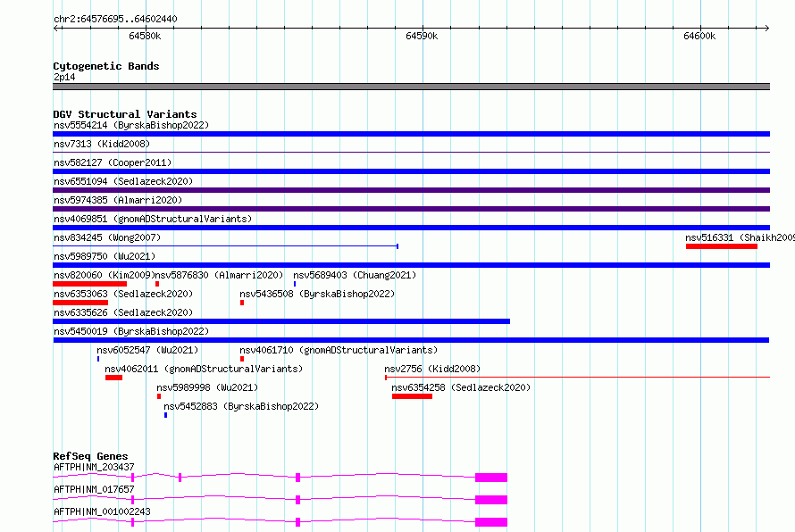Click nsv5689403 (Chuang2021) variant label
This screenshot has height=532, width=795.
[355, 275]
